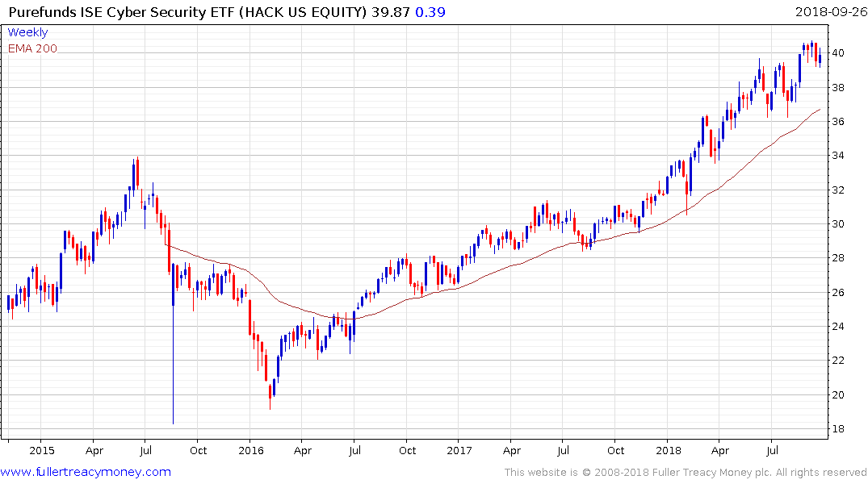Image resolution: width=868 pixels, height=484 pixels.
Task: Click the 2017 date axis label
Action: (459, 450)
